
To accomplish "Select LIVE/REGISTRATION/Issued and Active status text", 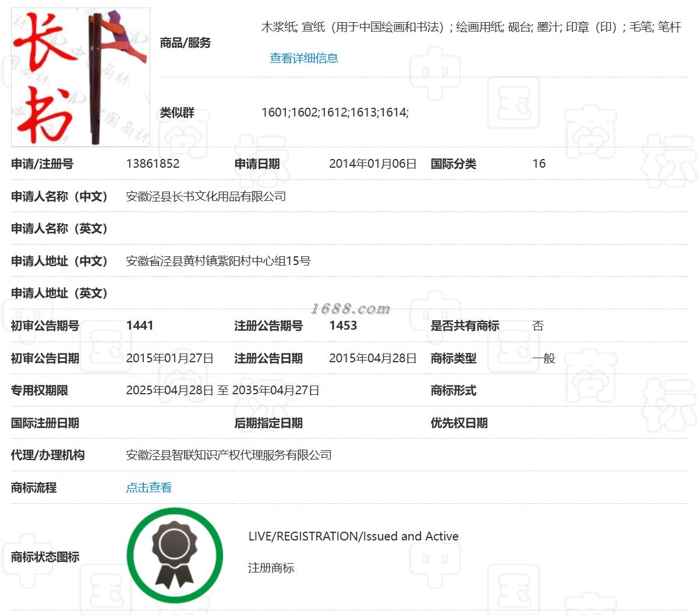I will [353, 536].
